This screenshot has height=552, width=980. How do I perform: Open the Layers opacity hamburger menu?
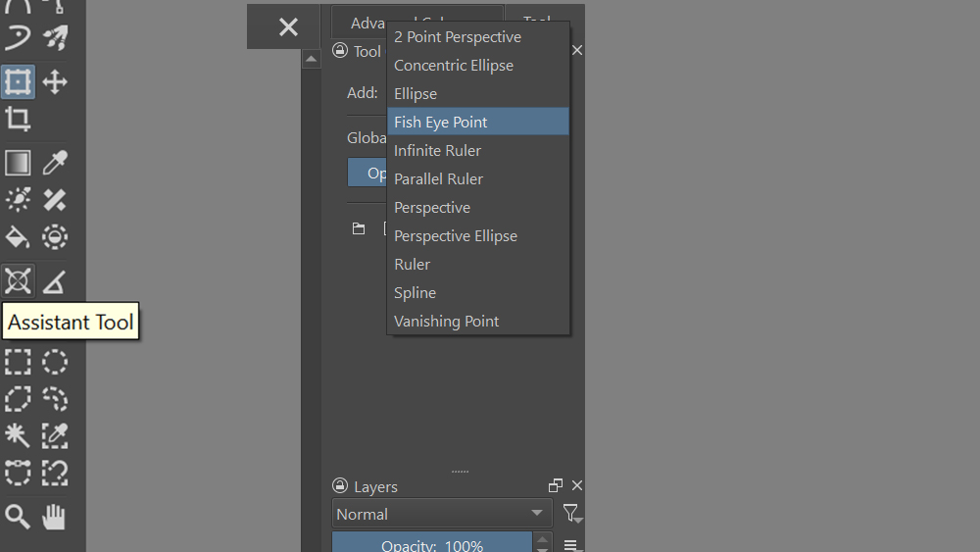click(572, 545)
